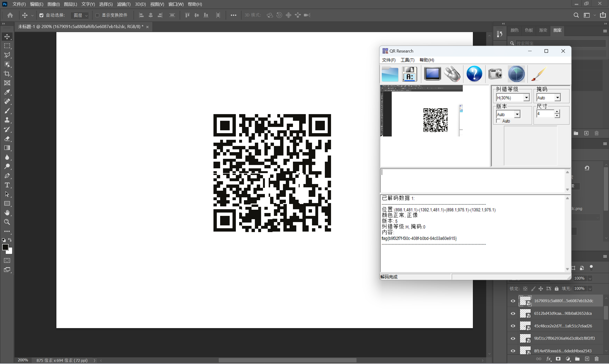Image resolution: width=609 pixels, height=364 pixels.
Task: Close the 未标题-1 document tab
Action: [147, 27]
